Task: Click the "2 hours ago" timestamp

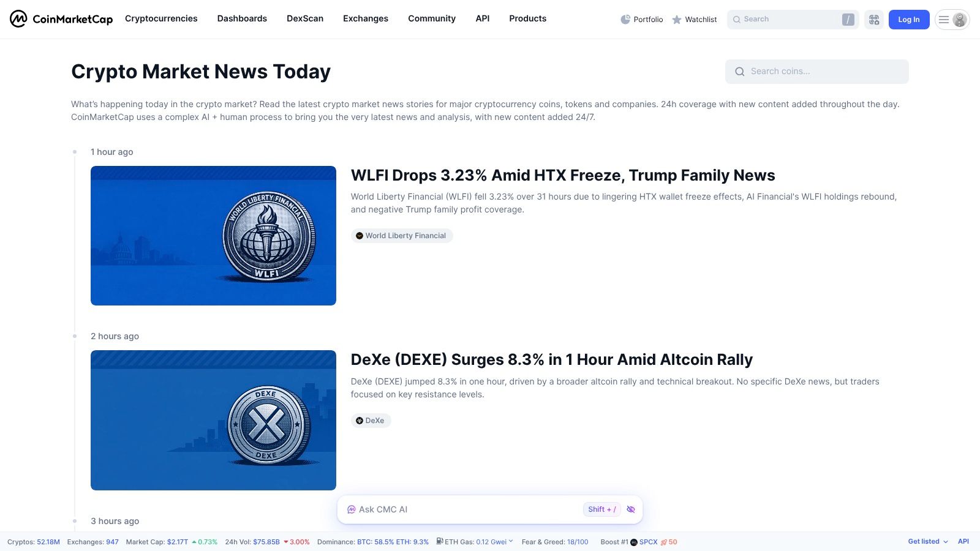Action: pos(115,336)
